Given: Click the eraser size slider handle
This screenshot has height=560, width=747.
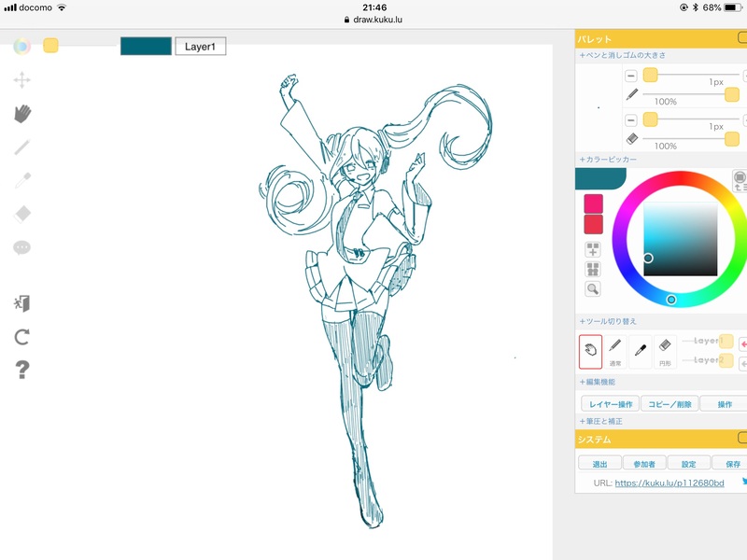Looking at the screenshot, I should point(650,119).
